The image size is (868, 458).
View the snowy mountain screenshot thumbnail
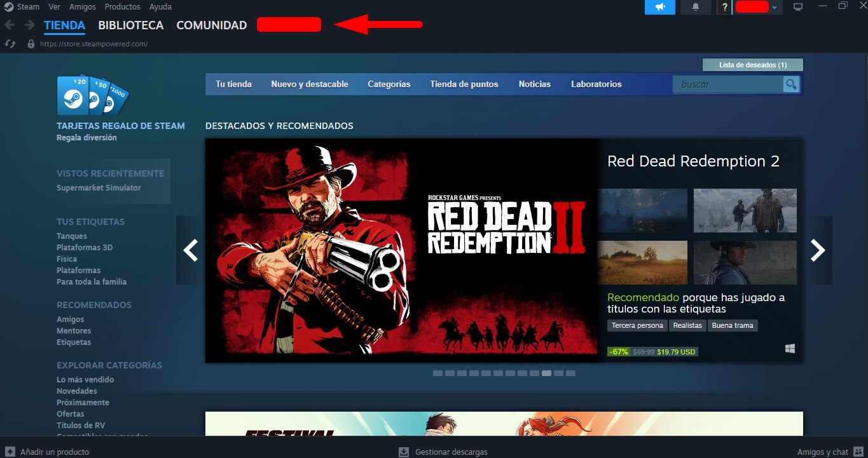745,210
